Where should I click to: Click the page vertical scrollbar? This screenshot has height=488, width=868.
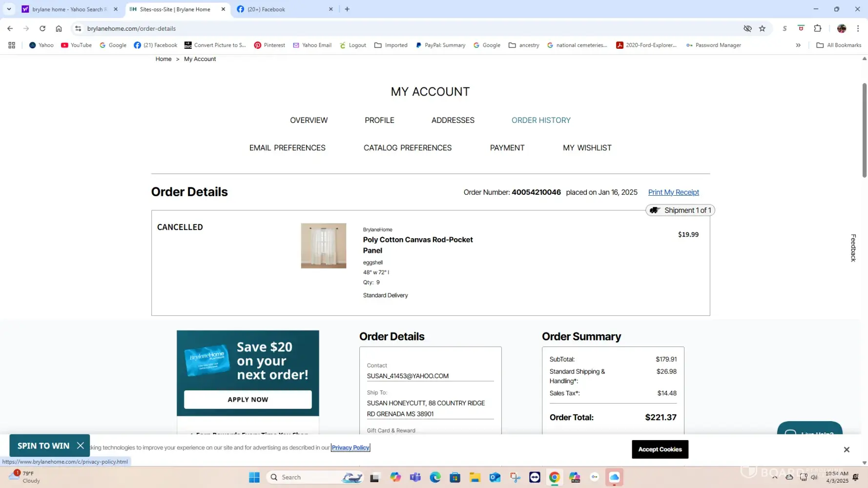pos(864,130)
